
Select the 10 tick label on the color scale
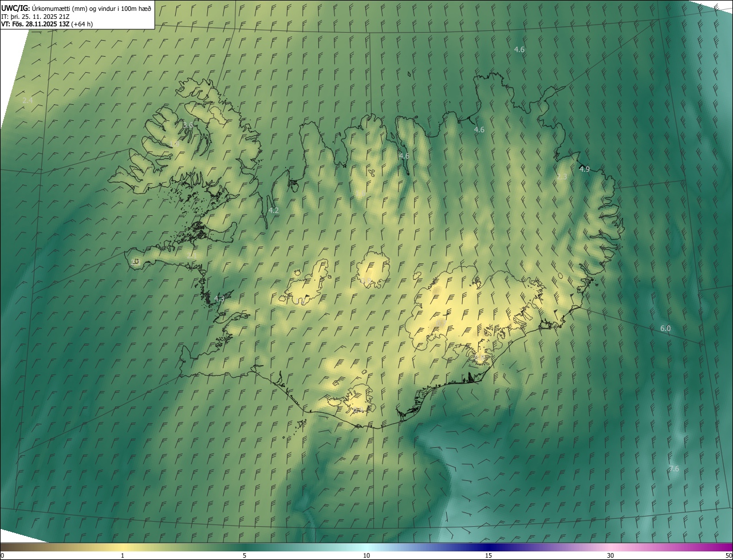pos(366,555)
